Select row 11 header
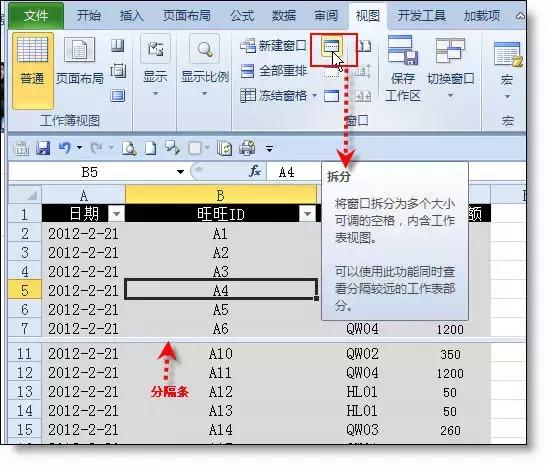The height and width of the screenshot is (466, 548). [25, 354]
